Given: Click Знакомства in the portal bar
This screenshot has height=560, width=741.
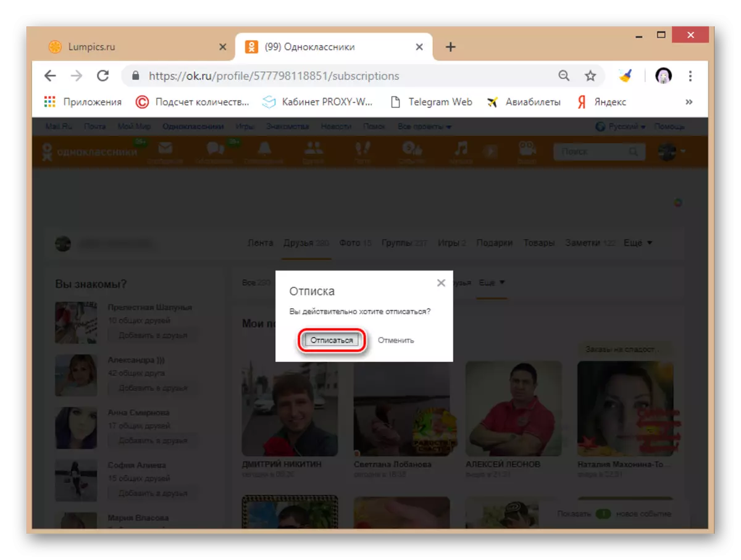Looking at the screenshot, I should click(x=287, y=126).
